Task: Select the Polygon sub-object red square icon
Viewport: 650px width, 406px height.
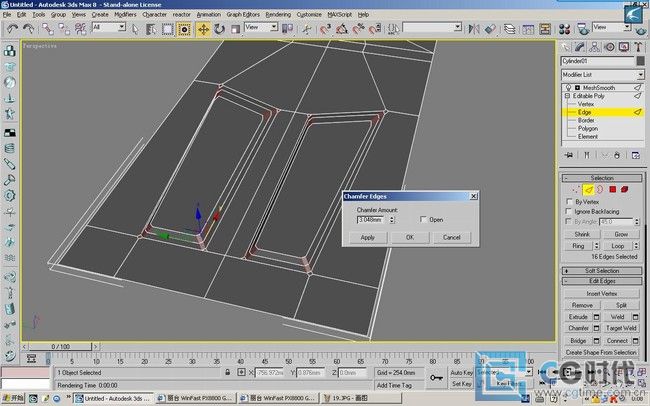Action: [x=613, y=190]
